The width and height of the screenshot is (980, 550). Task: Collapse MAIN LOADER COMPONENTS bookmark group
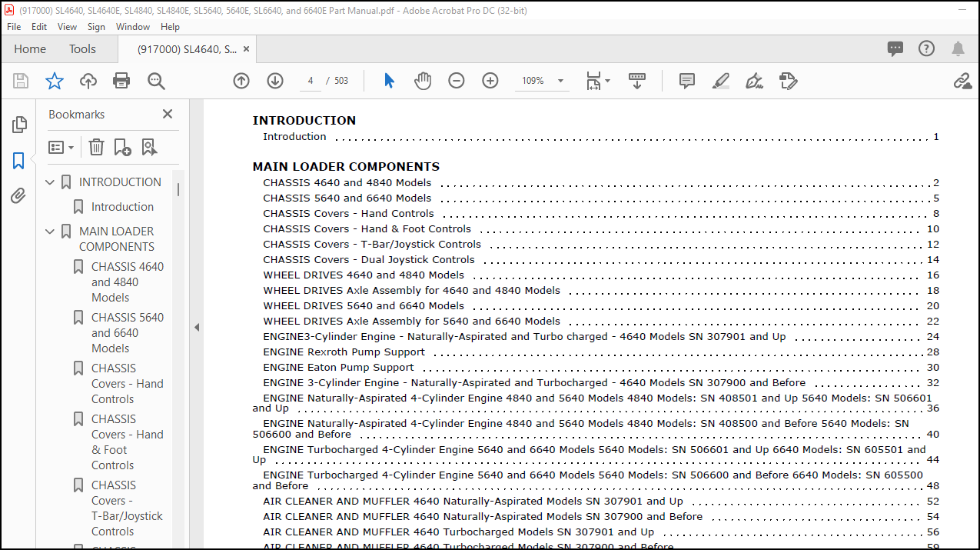pos(51,232)
